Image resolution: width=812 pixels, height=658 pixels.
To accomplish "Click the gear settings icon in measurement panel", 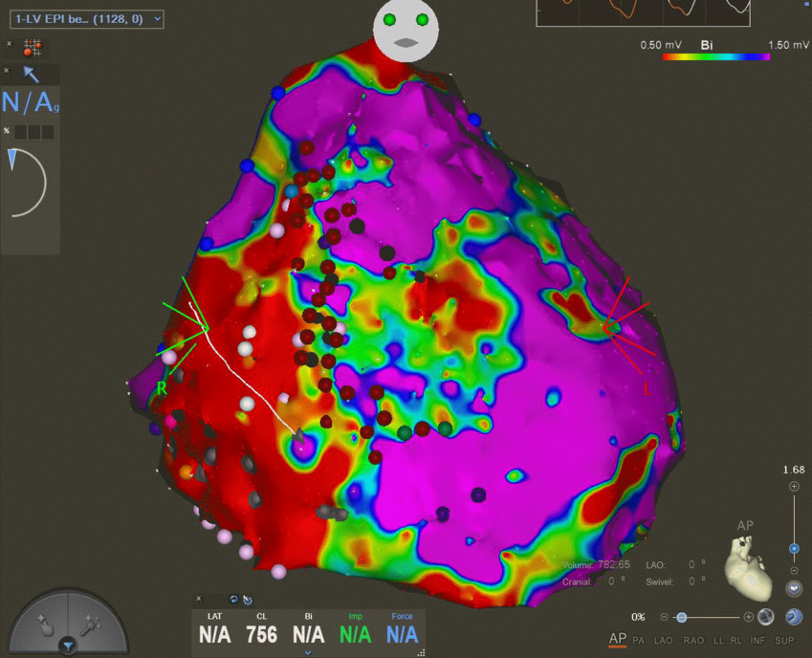I will click(248, 600).
